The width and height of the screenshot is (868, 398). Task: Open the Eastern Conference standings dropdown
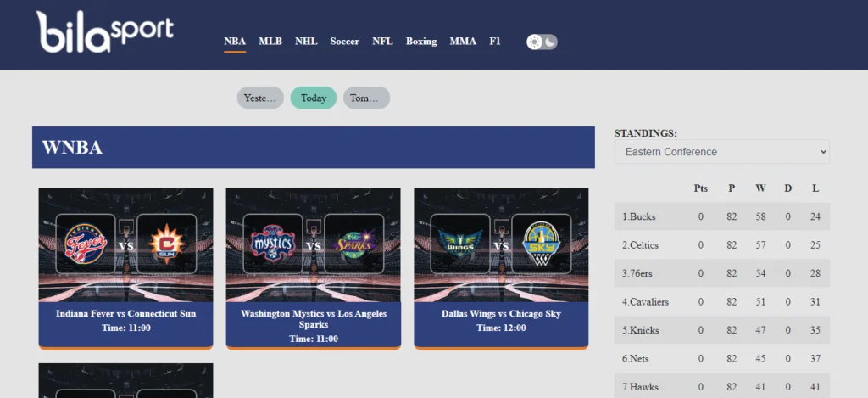pos(722,152)
